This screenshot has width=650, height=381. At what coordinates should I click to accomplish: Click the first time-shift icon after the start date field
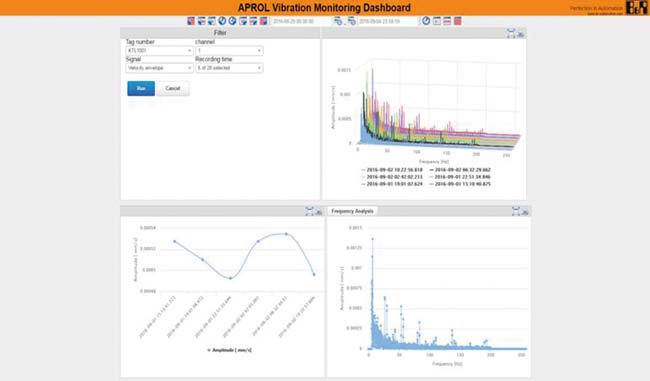click(338, 21)
